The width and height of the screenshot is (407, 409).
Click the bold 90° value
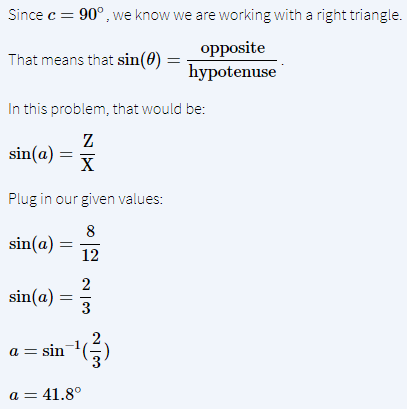[x=92, y=14]
